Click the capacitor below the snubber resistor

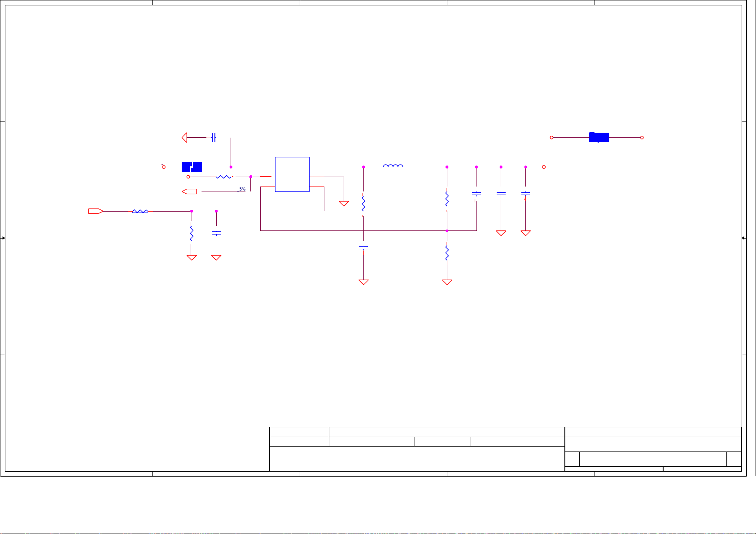tap(363, 247)
